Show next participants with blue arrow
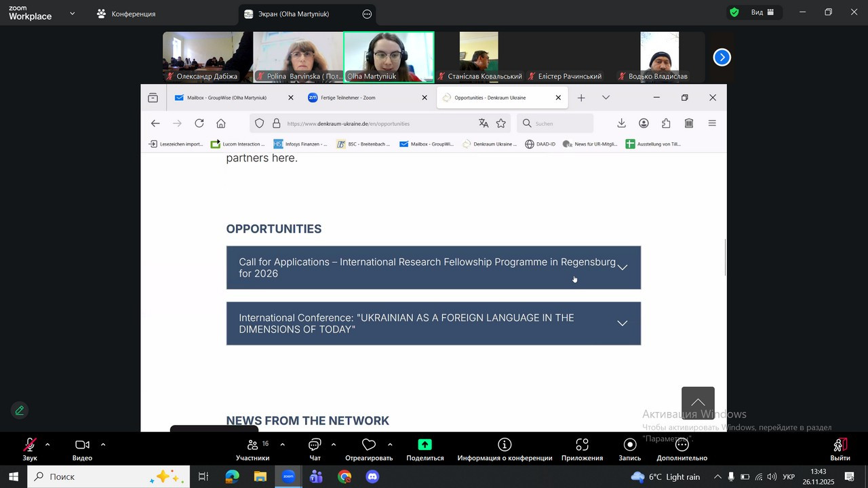 722,58
